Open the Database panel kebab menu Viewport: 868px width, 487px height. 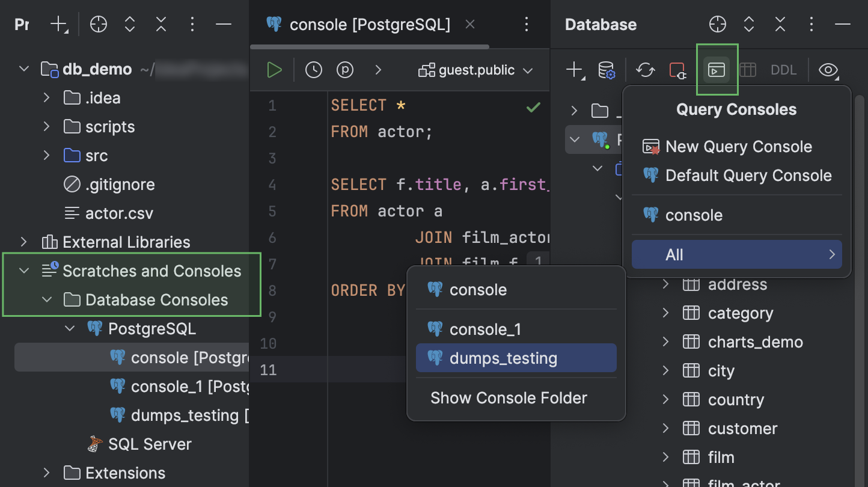[x=811, y=24]
